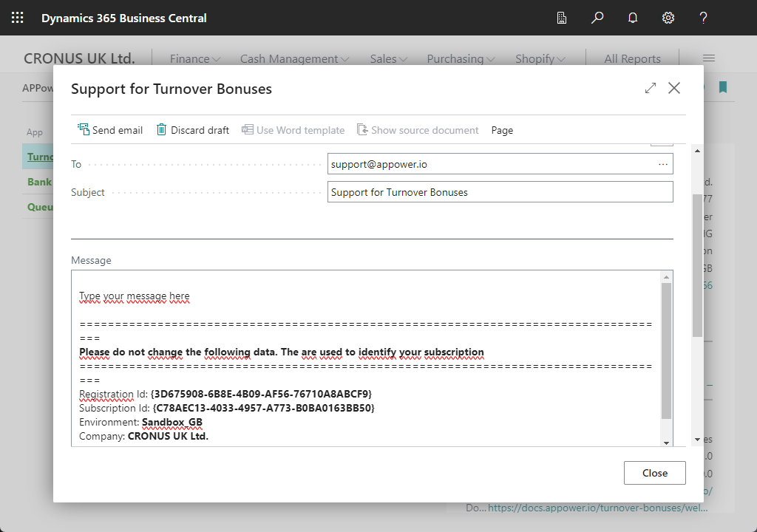Click the To field ellipsis button

(x=662, y=164)
